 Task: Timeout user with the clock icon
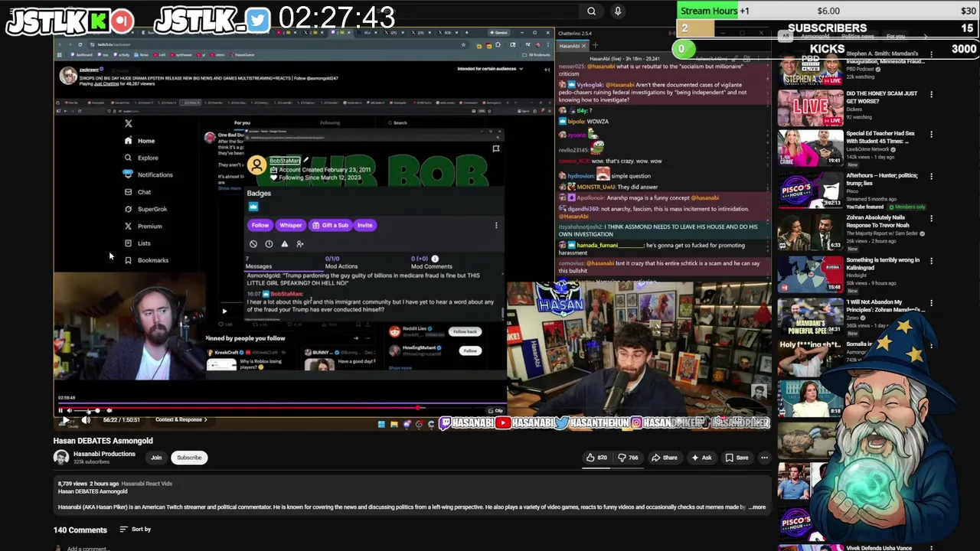tap(269, 244)
